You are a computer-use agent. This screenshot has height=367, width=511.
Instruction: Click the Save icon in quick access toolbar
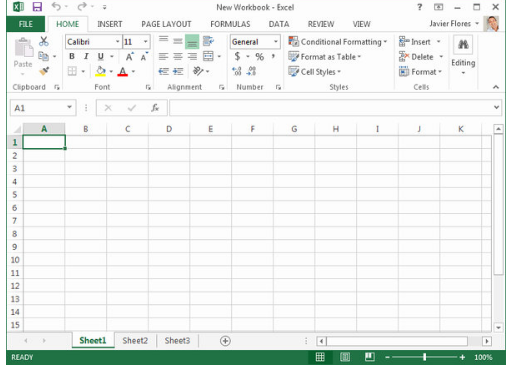pyautogui.click(x=37, y=7)
